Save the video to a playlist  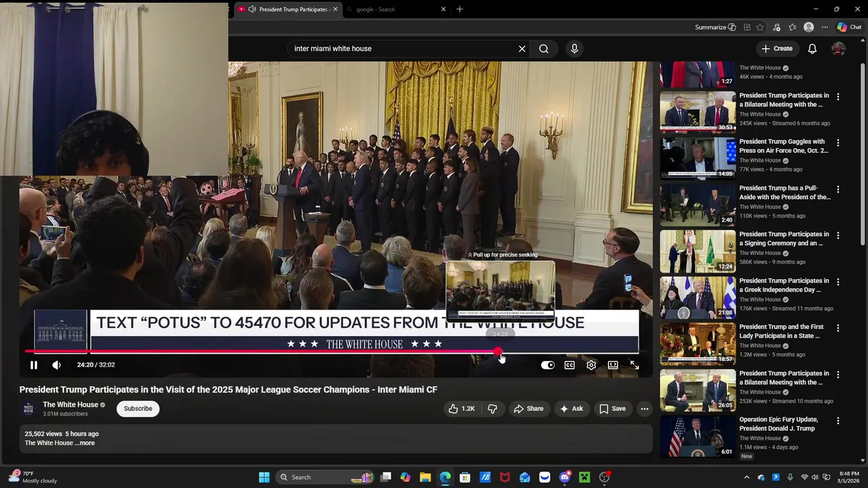pos(612,409)
